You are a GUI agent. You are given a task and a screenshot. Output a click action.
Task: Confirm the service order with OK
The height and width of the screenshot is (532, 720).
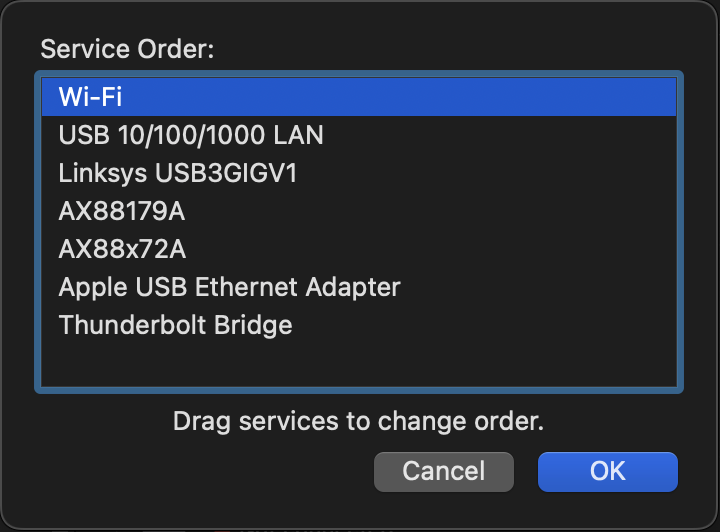(607, 471)
